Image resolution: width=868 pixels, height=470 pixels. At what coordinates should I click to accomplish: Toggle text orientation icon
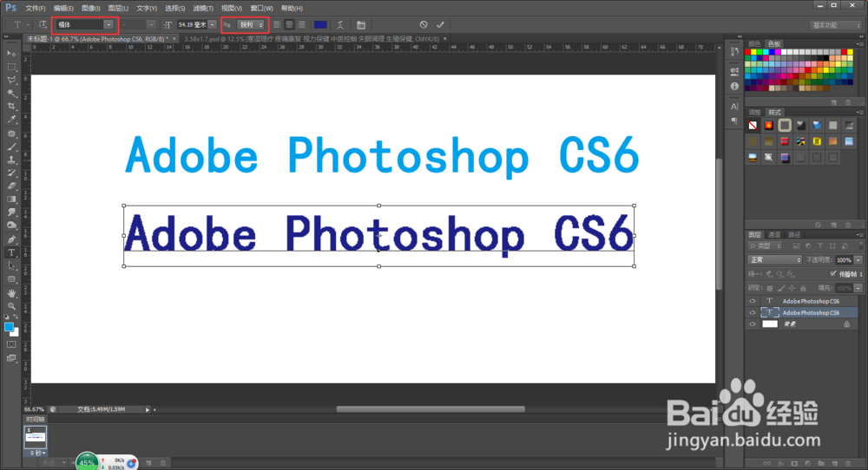pyautogui.click(x=43, y=24)
